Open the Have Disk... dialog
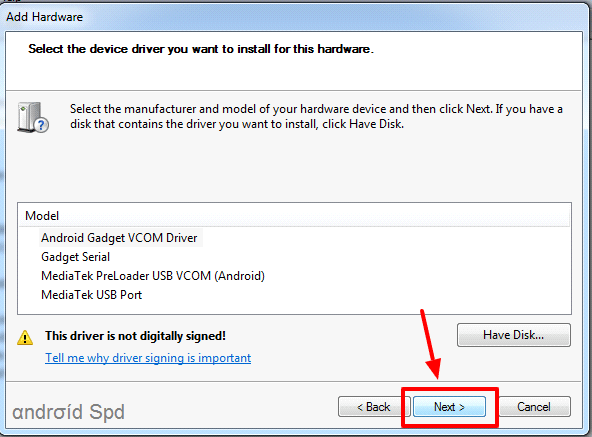This screenshot has height=437, width=592. [513, 335]
